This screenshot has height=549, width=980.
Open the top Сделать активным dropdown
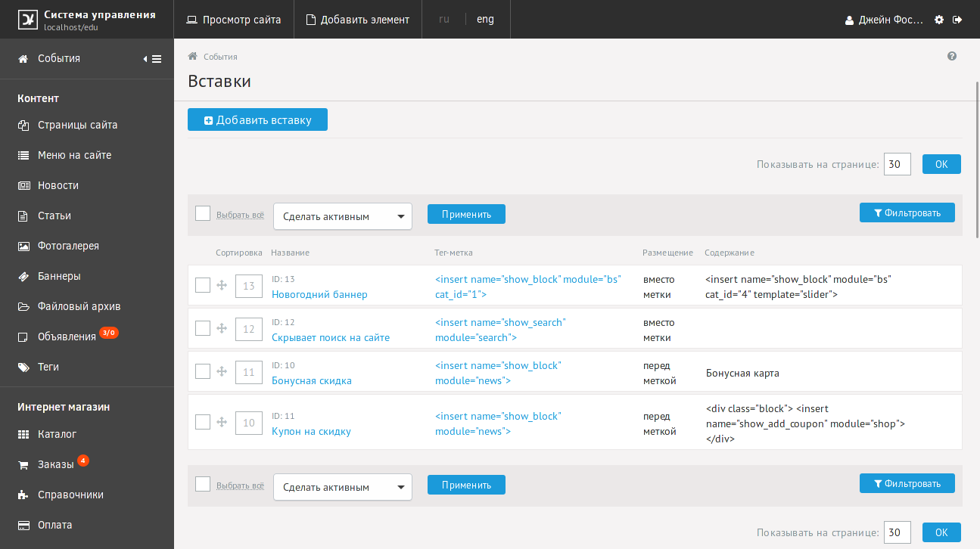click(x=343, y=216)
